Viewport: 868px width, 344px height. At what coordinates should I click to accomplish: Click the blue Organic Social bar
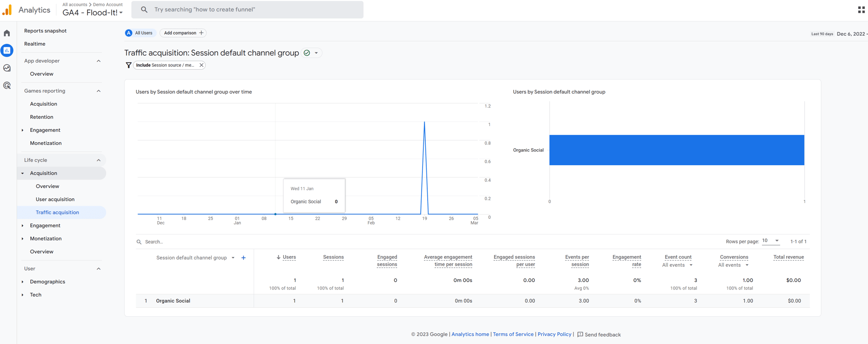pyautogui.click(x=676, y=150)
